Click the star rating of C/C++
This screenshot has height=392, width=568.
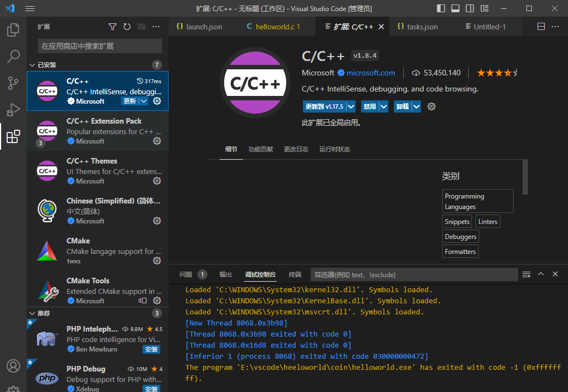click(498, 73)
